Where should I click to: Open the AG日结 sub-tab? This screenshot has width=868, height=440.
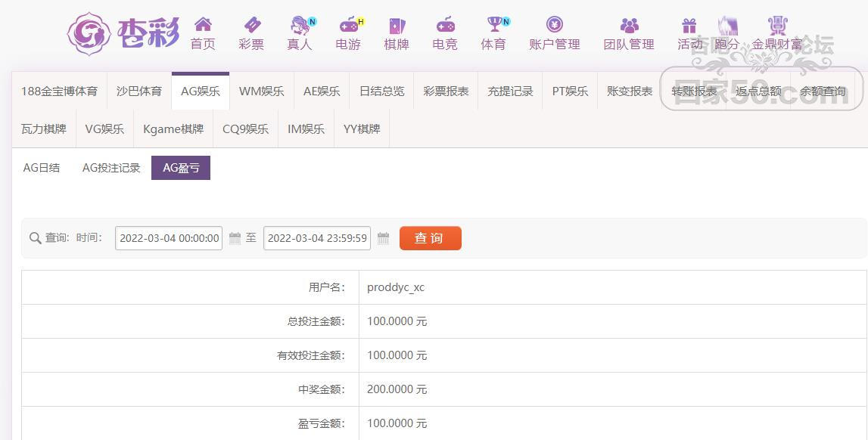[42, 168]
